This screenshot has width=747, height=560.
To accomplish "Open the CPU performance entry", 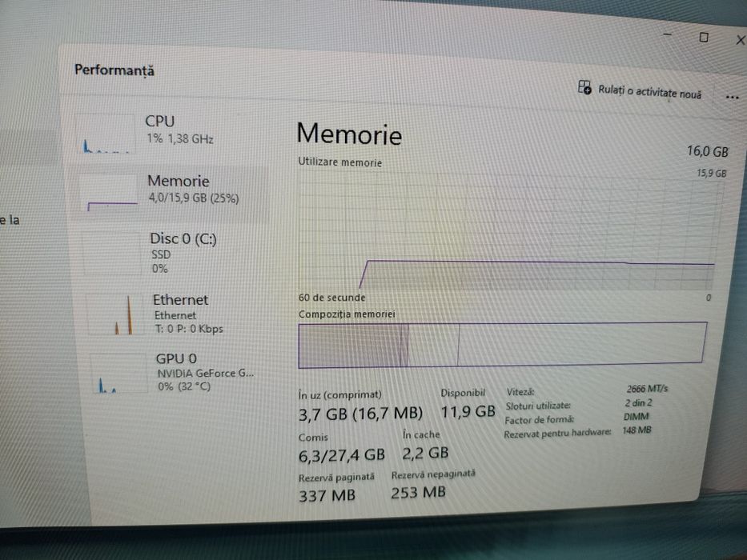I will click(167, 134).
